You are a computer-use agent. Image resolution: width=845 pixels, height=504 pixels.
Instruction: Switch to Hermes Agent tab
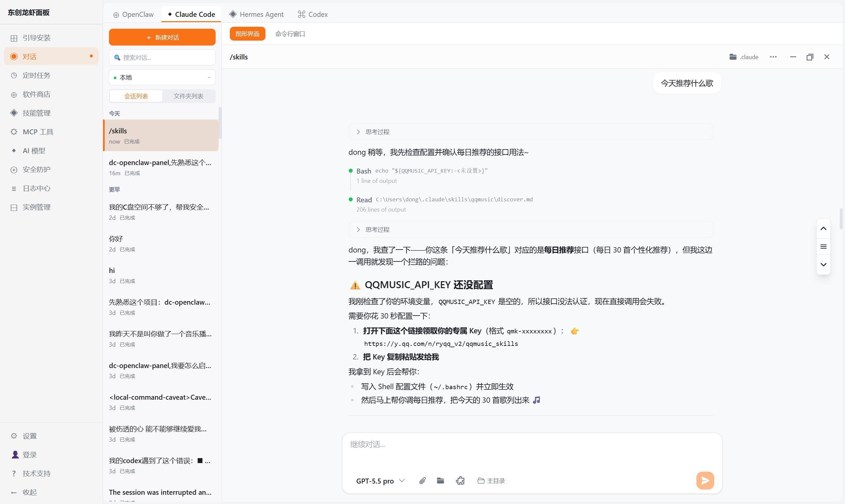257,14
